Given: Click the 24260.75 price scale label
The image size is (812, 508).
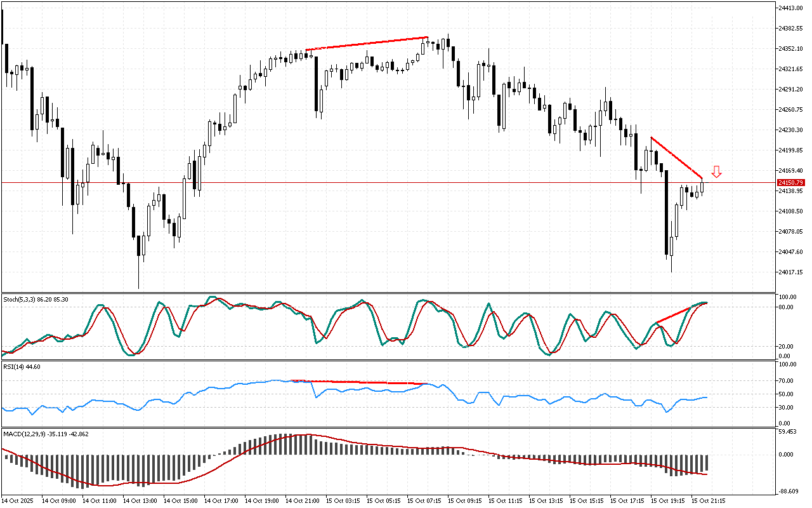Looking at the screenshot, I should pyautogui.click(x=789, y=110).
